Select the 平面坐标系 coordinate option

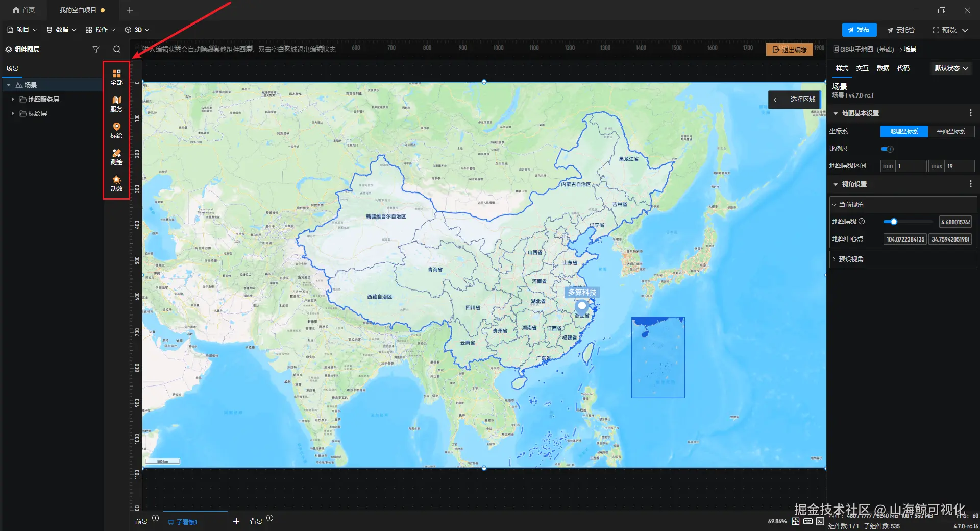(951, 131)
